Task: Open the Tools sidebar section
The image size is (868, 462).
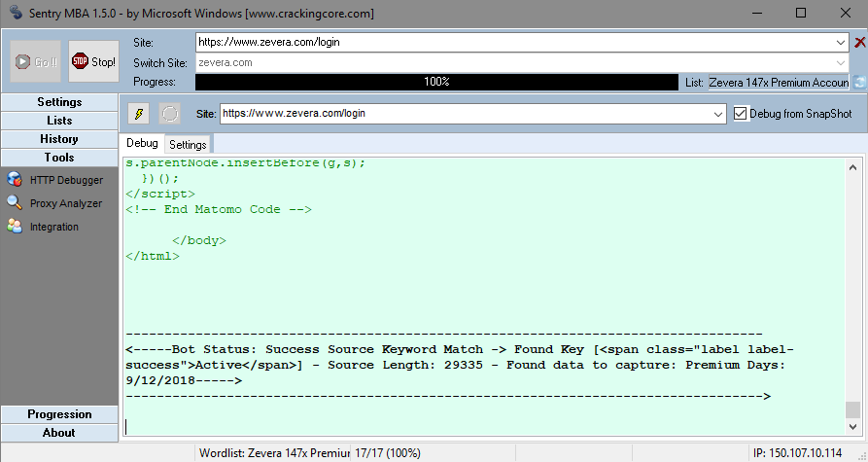Action: pos(59,158)
